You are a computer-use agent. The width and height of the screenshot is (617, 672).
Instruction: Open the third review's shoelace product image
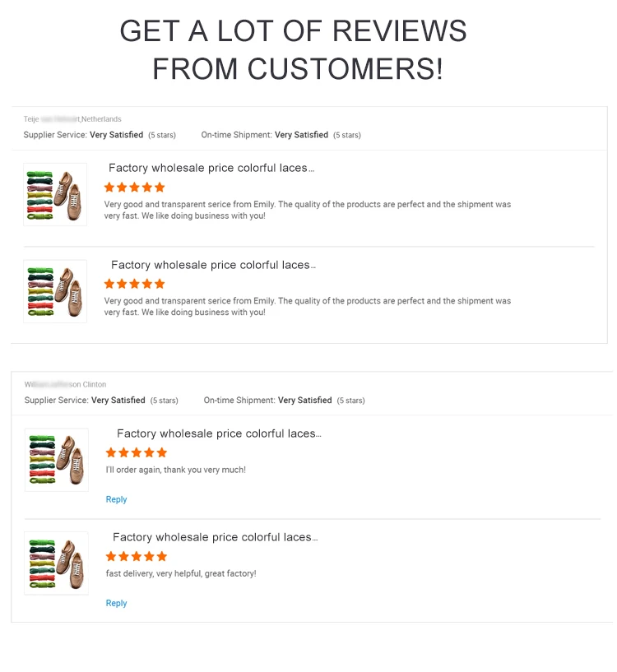click(x=57, y=460)
